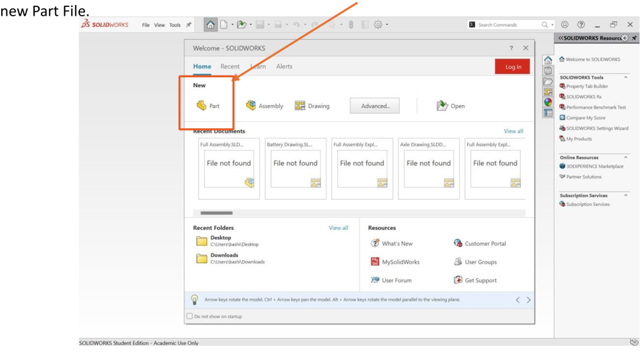Click the Rebuild traffic light icon

click(351, 25)
